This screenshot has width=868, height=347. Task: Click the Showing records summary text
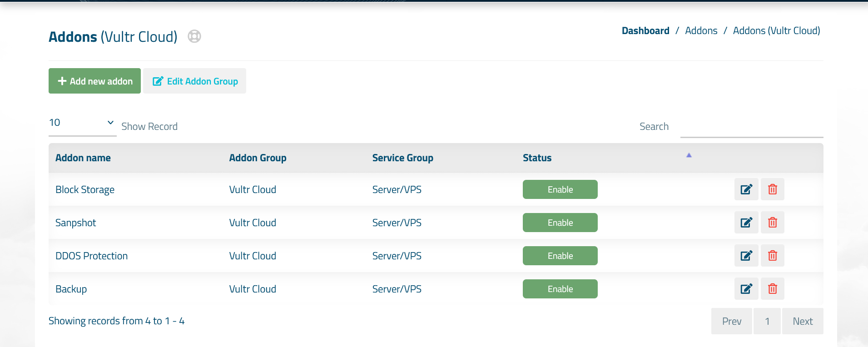pos(116,321)
